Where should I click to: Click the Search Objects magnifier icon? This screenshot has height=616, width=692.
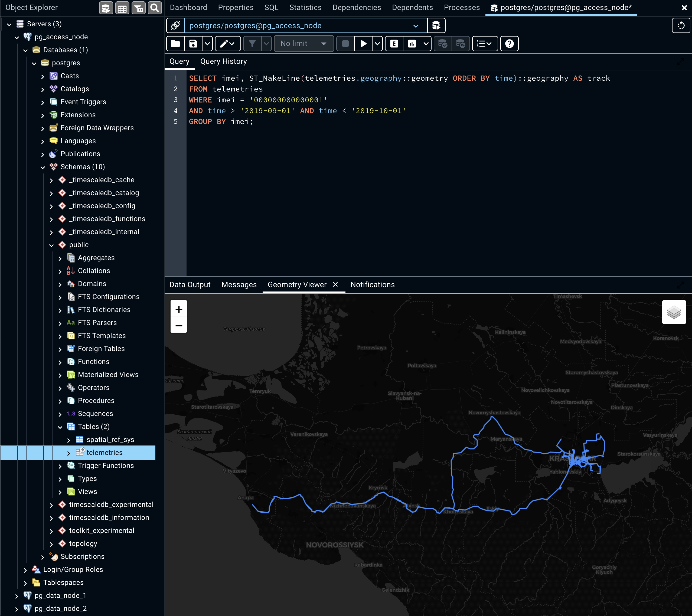pos(155,8)
